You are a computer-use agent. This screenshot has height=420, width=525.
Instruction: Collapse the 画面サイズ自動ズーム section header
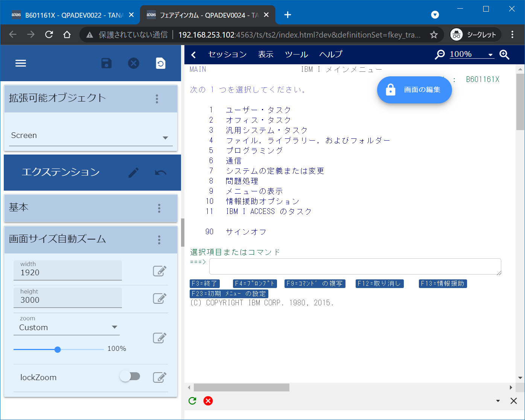91,240
